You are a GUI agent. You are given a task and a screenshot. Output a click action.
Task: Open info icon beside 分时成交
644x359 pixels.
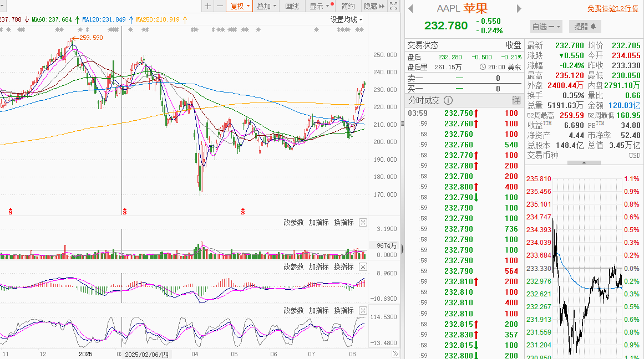click(x=449, y=100)
